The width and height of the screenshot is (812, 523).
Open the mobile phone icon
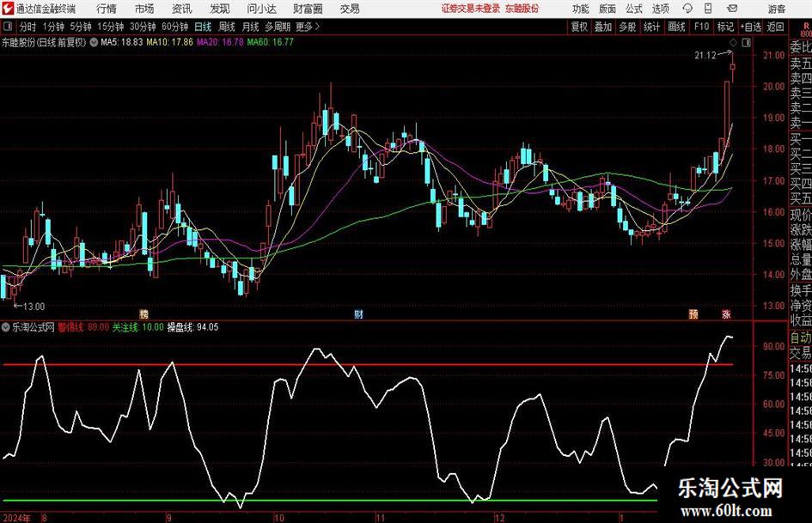pos(708,9)
